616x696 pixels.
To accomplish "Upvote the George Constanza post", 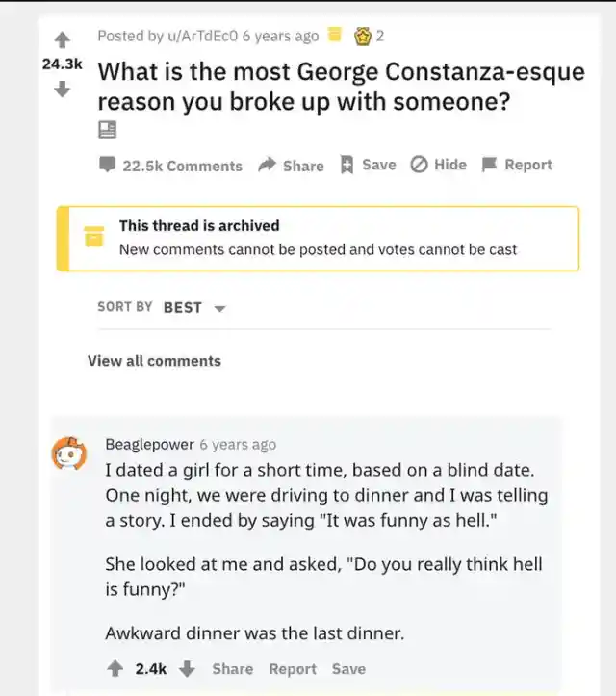I will [x=63, y=40].
